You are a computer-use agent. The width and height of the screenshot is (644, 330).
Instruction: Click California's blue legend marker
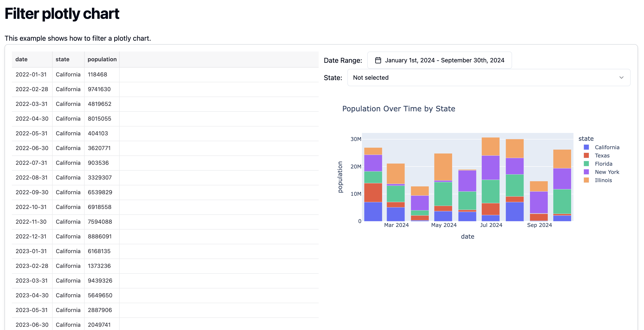[586, 147]
